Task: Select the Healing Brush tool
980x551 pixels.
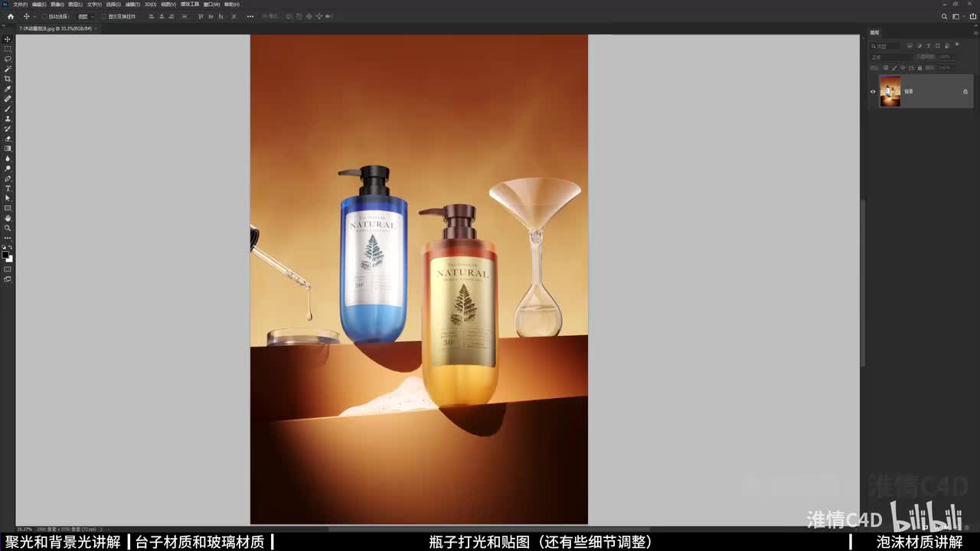Action: (8, 99)
